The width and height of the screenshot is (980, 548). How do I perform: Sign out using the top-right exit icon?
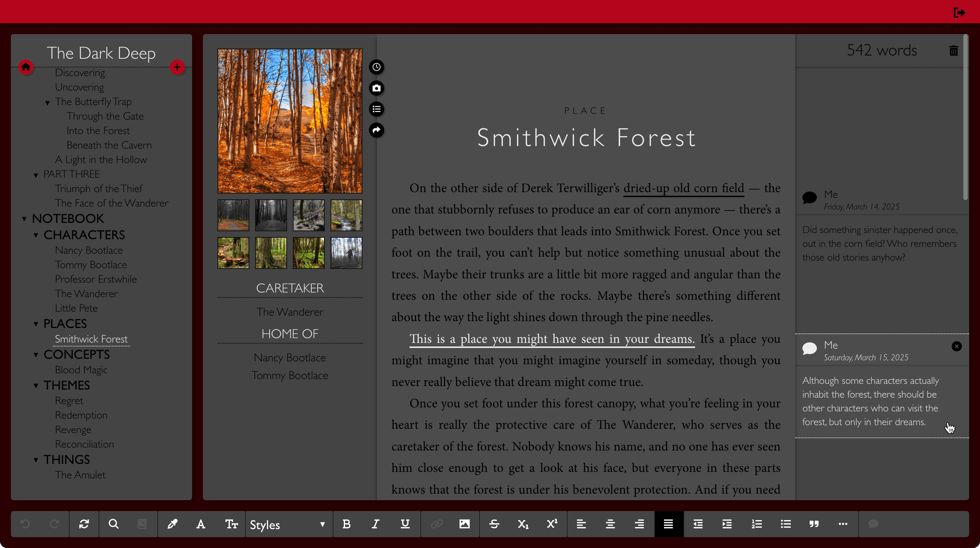click(959, 12)
